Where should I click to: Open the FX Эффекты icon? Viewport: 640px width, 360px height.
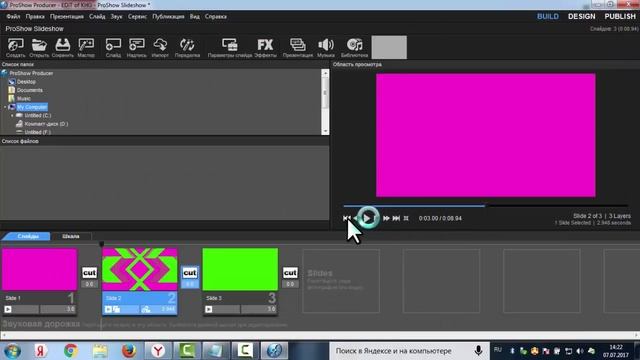tap(265, 47)
